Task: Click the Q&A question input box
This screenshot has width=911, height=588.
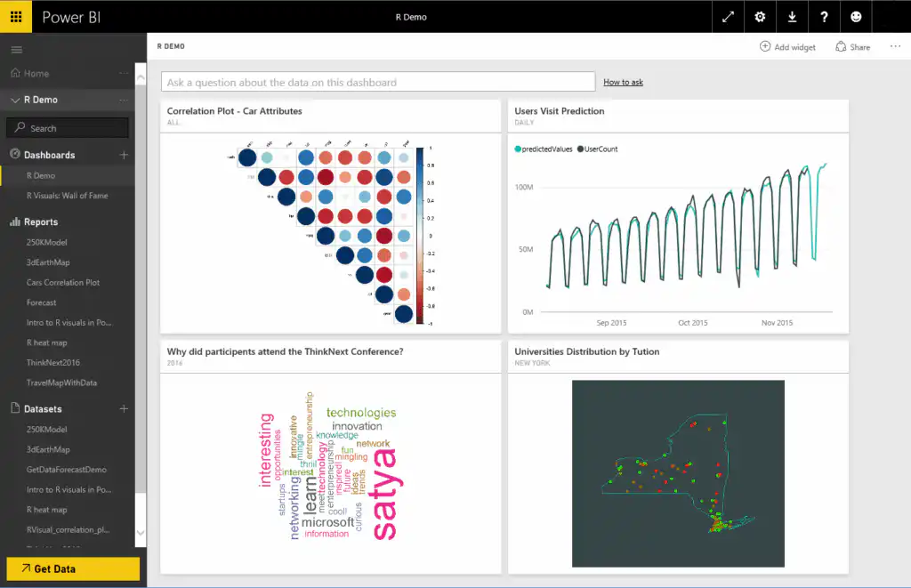Action: (x=377, y=82)
